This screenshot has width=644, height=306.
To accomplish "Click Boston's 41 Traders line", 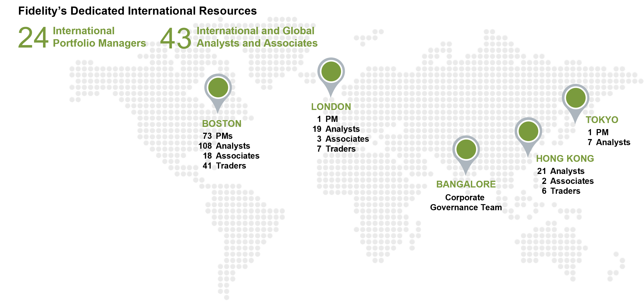I will coord(224,166).
